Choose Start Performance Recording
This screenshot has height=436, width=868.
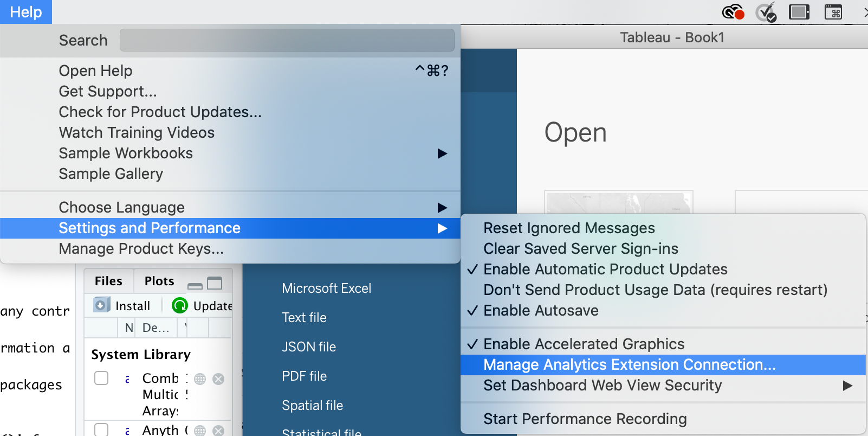(663, 419)
